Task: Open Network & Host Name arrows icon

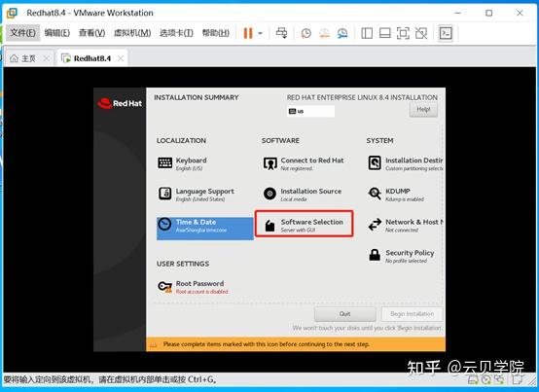Action: pos(375,225)
